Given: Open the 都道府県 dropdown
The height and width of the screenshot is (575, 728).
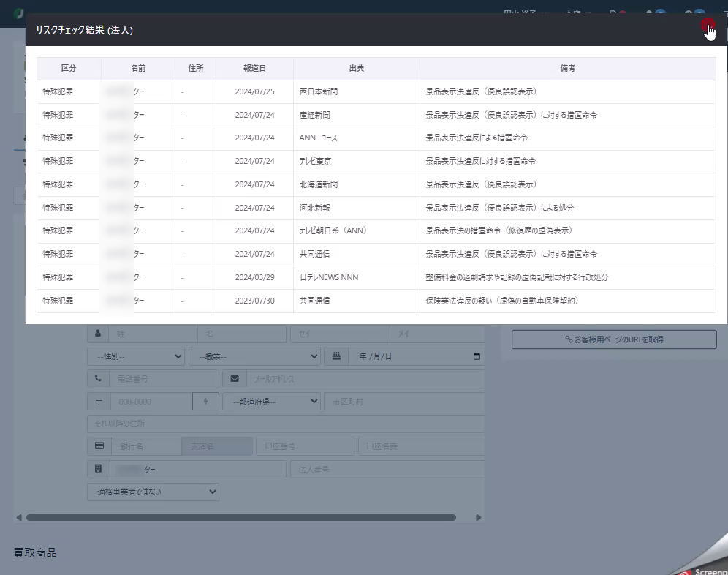Looking at the screenshot, I should coord(271,402).
